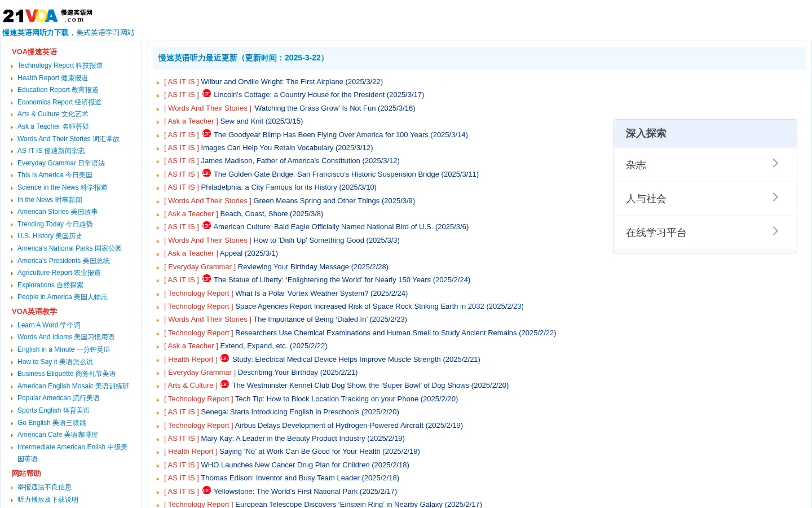Open U.S. History 美国历史 link
The height and width of the screenshot is (508, 812).
pos(50,236)
